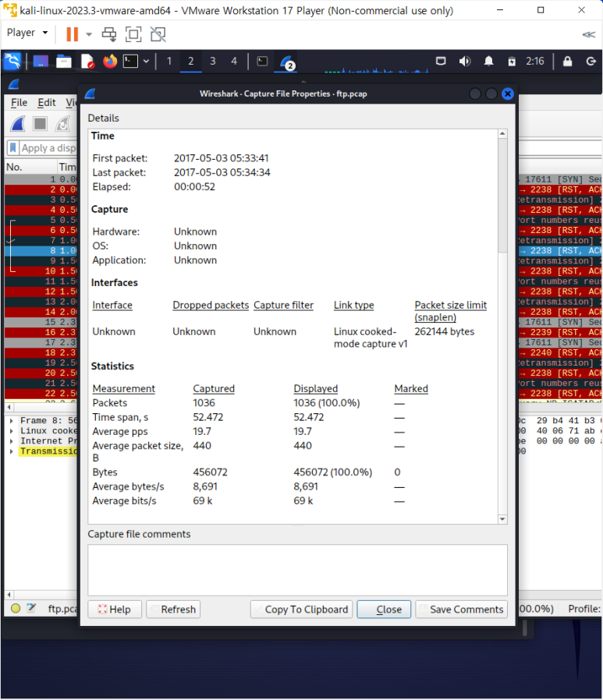Open notifications bell in the panel
This screenshot has width=603, height=700.
point(488,61)
